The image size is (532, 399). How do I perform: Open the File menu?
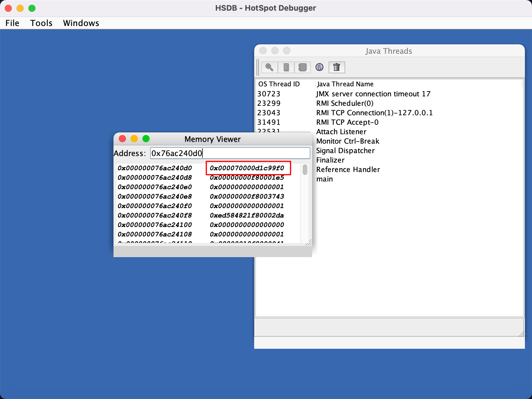pyautogui.click(x=12, y=23)
